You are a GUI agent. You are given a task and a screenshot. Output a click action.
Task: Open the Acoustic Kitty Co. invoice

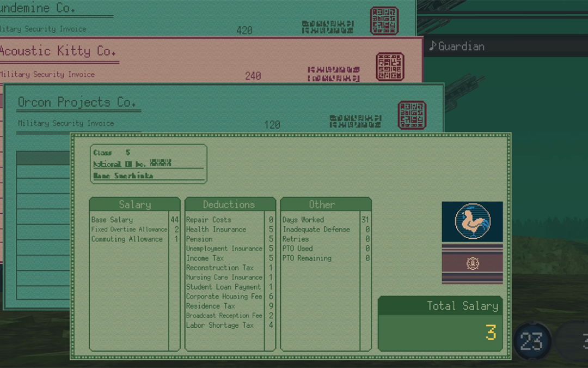[57, 51]
